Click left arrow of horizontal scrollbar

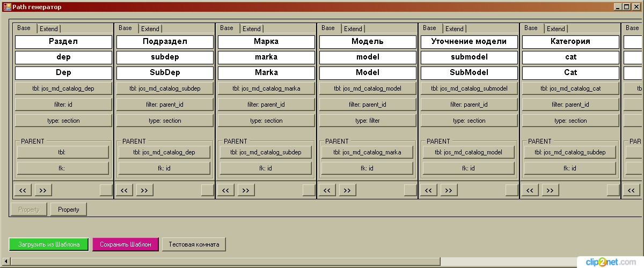coord(6,261)
